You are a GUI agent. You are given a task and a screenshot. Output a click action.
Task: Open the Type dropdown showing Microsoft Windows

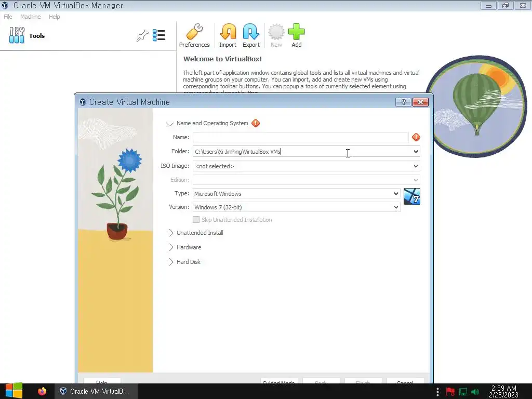click(x=297, y=193)
